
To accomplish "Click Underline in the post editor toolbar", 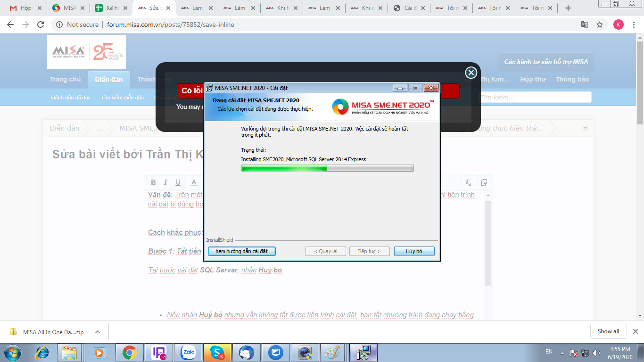I will point(178,182).
